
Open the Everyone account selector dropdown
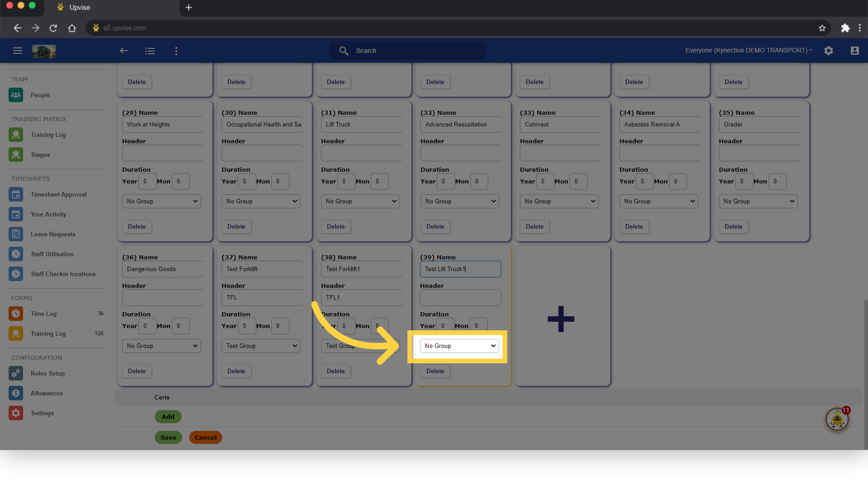pyautogui.click(x=748, y=50)
